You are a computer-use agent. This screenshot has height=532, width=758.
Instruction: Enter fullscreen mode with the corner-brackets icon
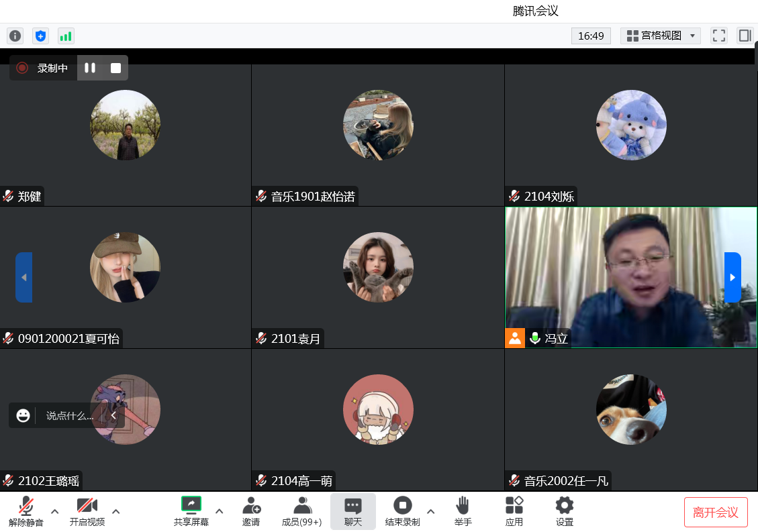tap(719, 36)
